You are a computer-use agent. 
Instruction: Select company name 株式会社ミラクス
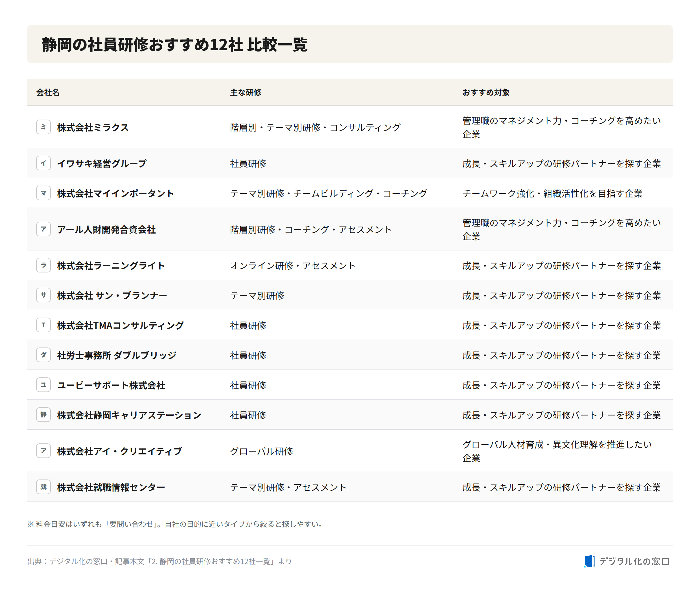[93, 127]
